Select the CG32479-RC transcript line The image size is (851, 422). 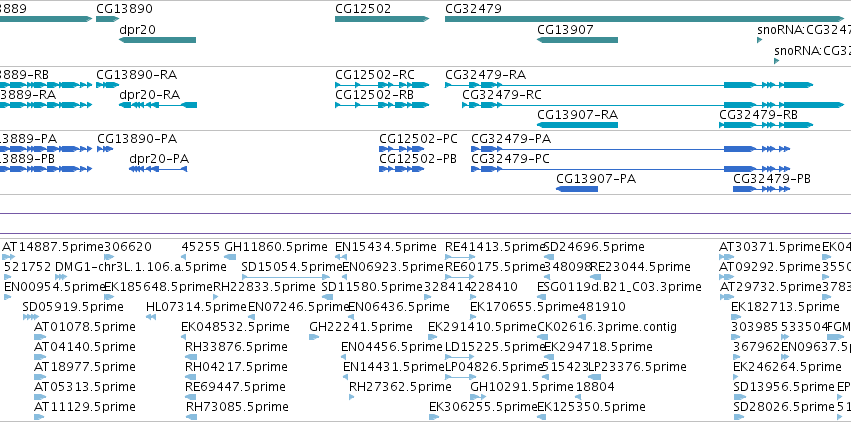point(653,105)
